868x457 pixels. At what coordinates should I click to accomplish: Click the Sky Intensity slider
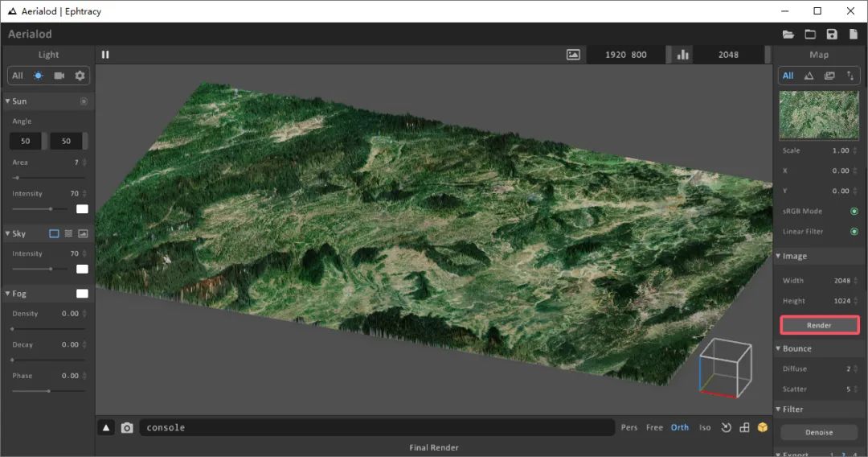40,270
